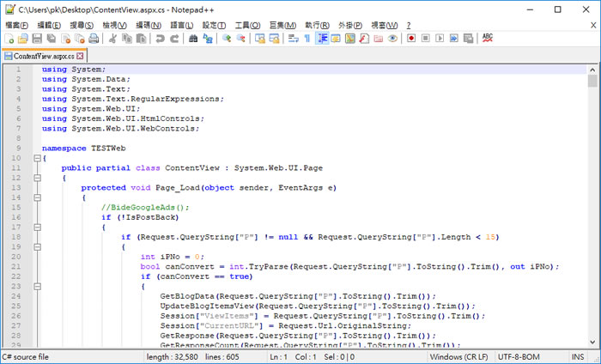Start macro recording with red dot icon
Viewport: 601px width, 364px height.
pyautogui.click(x=411, y=39)
